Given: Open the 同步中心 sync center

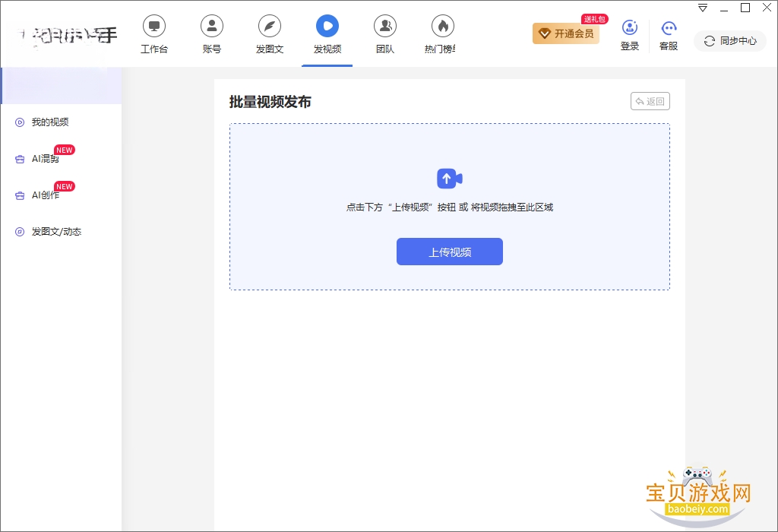Looking at the screenshot, I should coord(730,41).
